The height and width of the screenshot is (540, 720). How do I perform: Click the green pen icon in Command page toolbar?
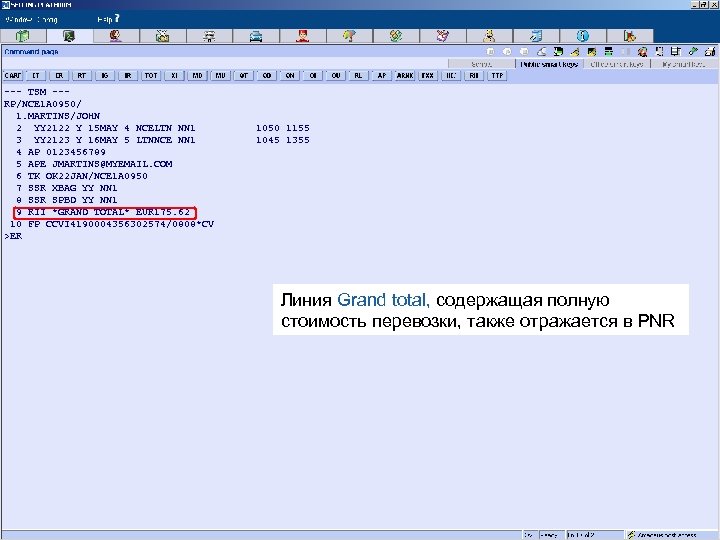coord(693,51)
